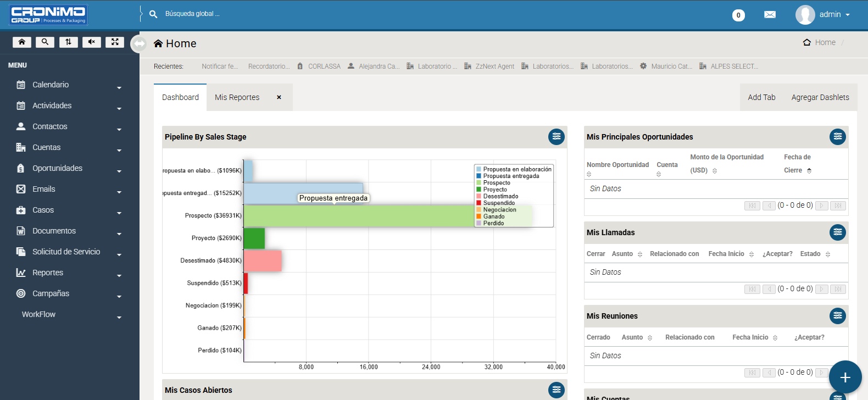
Task: Click the Prospecto green legend swatch
Action: pyautogui.click(x=479, y=183)
